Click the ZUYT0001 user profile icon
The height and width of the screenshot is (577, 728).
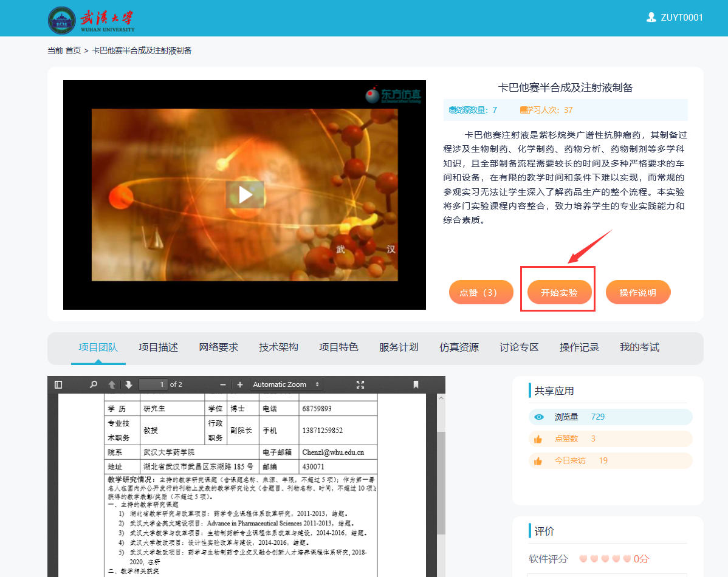tap(651, 18)
